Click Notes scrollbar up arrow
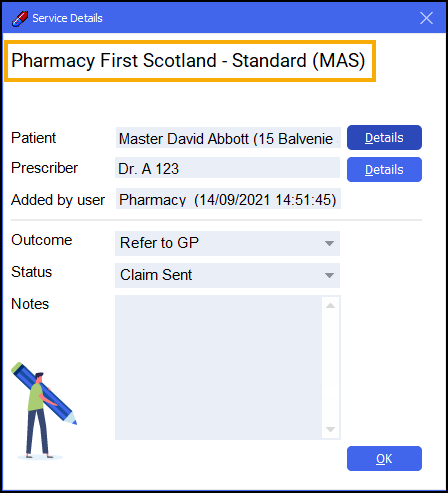The image size is (448, 493). pos(330,305)
